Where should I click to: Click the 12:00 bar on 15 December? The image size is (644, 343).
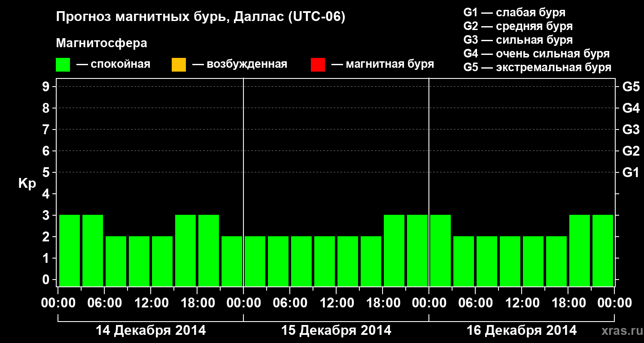(348, 261)
